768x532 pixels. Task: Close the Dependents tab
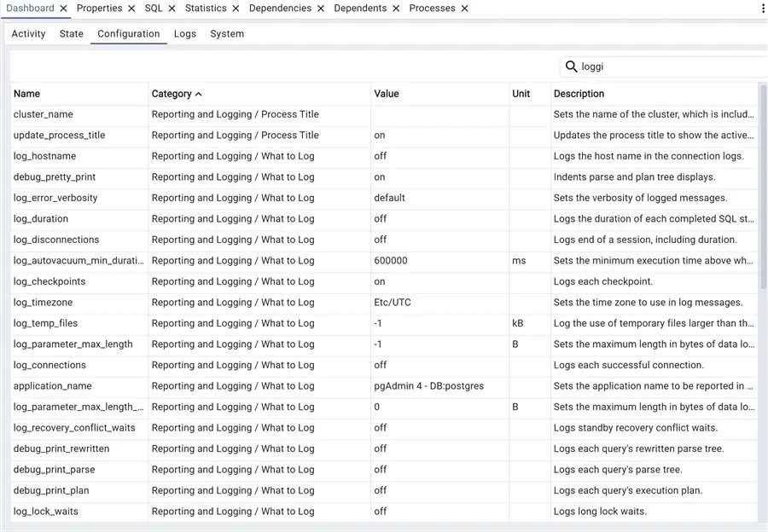[x=394, y=8]
